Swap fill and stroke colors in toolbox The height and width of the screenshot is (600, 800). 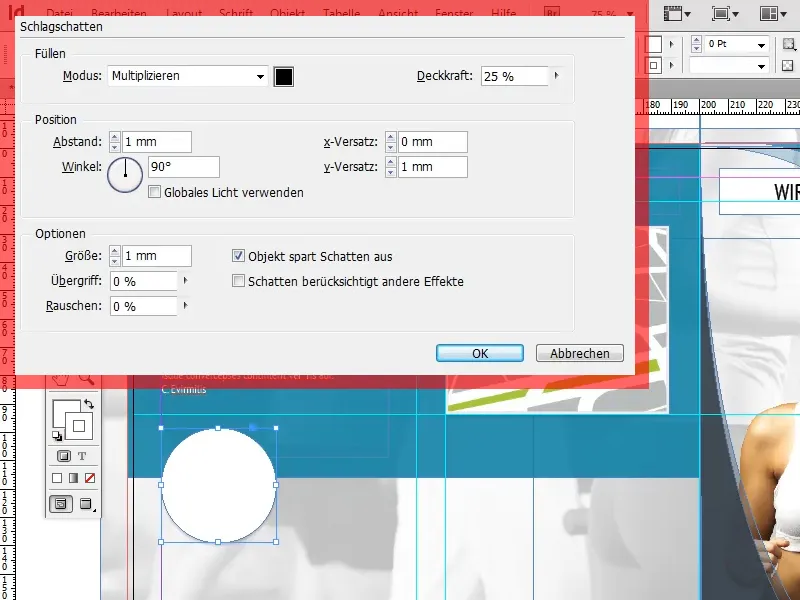click(x=89, y=404)
